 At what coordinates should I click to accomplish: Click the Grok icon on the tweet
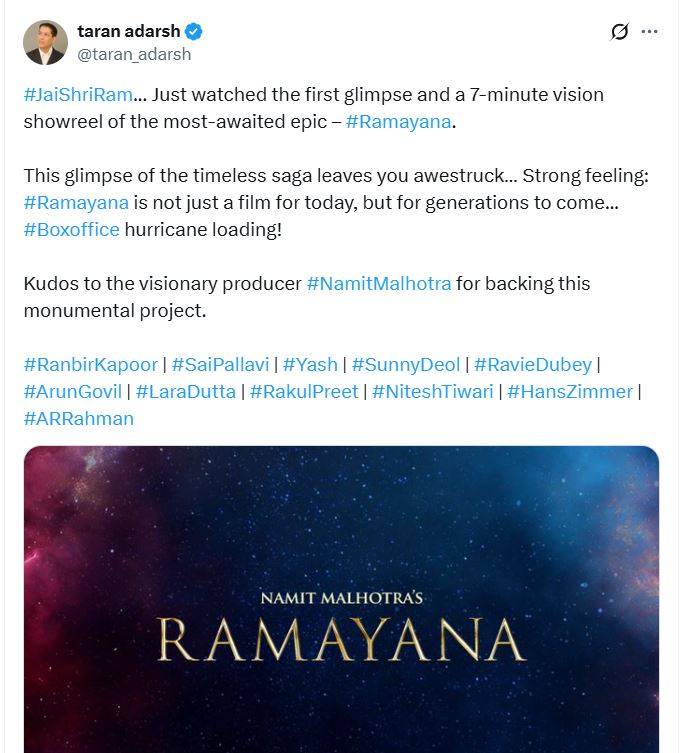tap(619, 32)
